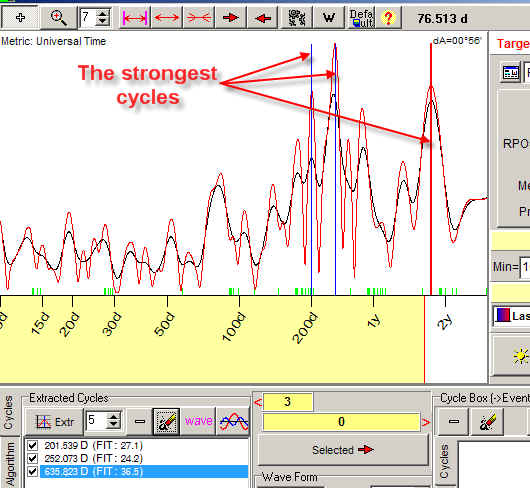The height and width of the screenshot is (488, 530).
Task: Click the Selected arrow button
Action: point(342,450)
